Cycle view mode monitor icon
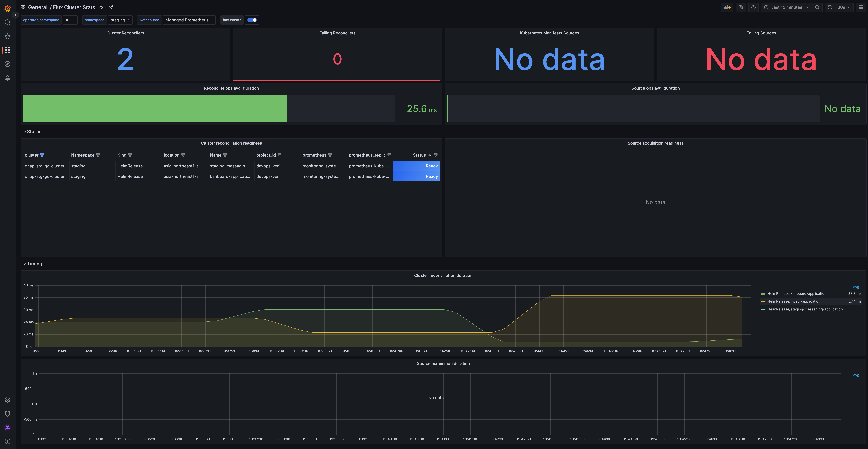This screenshot has width=868, height=449. (861, 7)
